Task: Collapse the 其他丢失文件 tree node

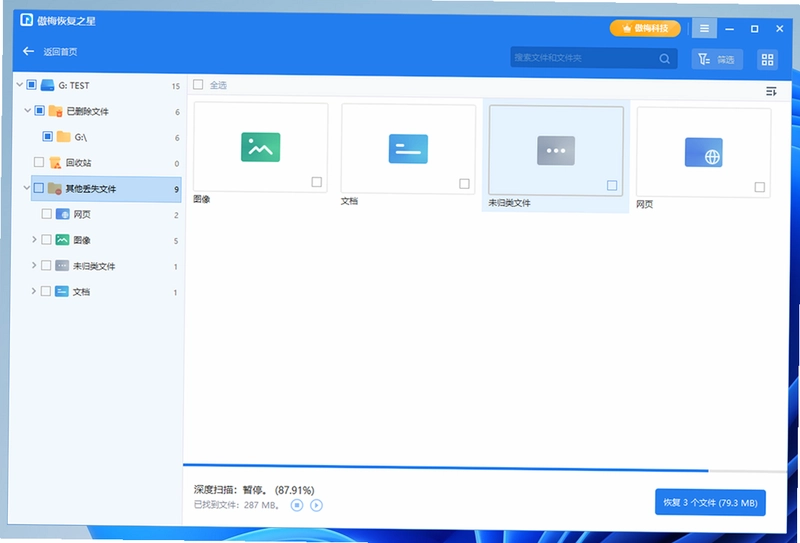Action: 27,188
